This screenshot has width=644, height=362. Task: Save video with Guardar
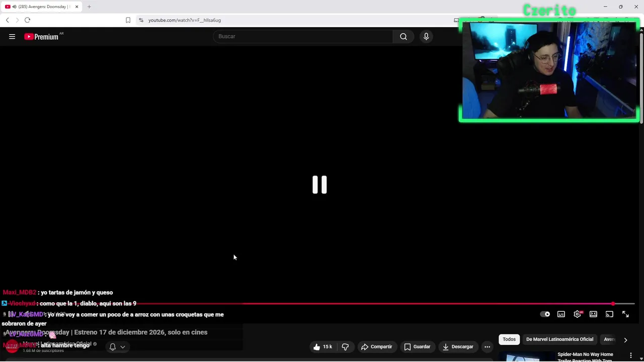pyautogui.click(x=417, y=347)
